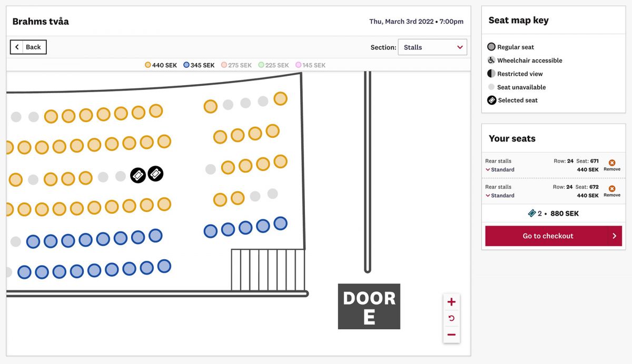Click the Back button
This screenshot has height=364, width=632.
(27, 47)
